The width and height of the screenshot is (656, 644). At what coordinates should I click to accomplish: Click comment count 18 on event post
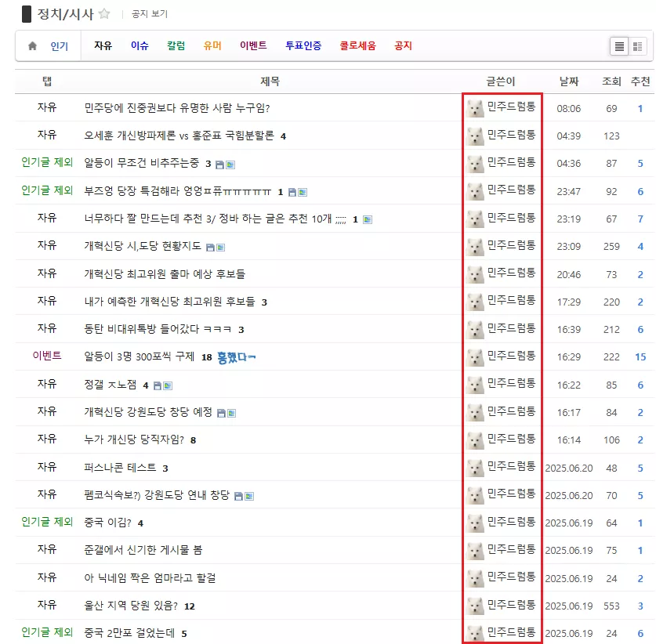point(207,357)
